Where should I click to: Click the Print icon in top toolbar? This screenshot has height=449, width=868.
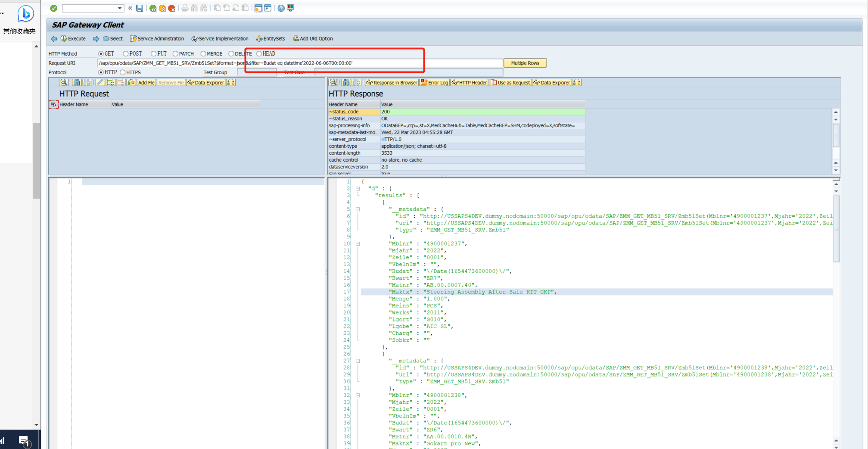[x=185, y=8]
